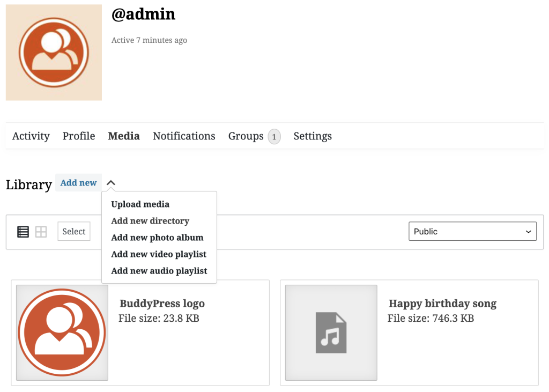The height and width of the screenshot is (392, 549).
Task: Choose Upload media from the menu
Action: [140, 204]
